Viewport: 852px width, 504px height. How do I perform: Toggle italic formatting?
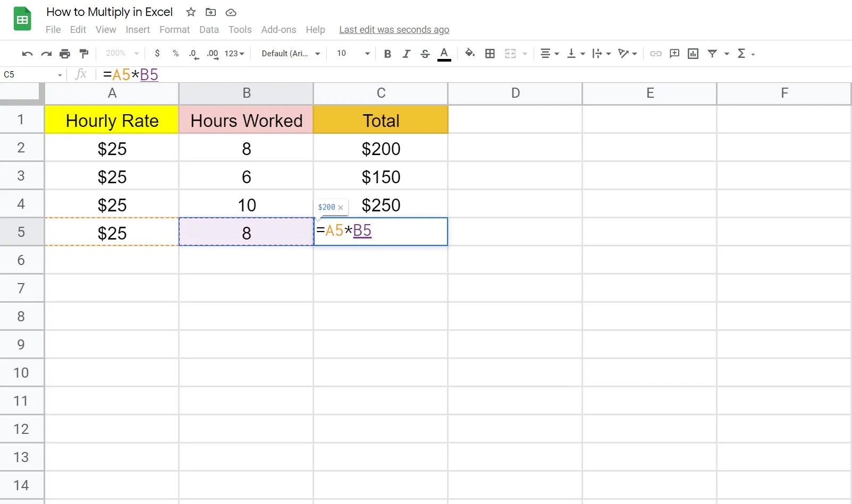click(x=406, y=54)
